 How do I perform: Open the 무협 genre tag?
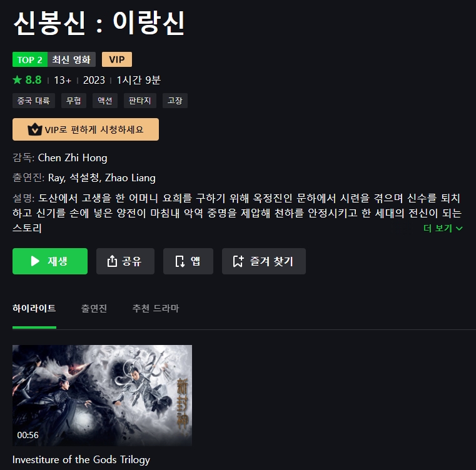(74, 101)
